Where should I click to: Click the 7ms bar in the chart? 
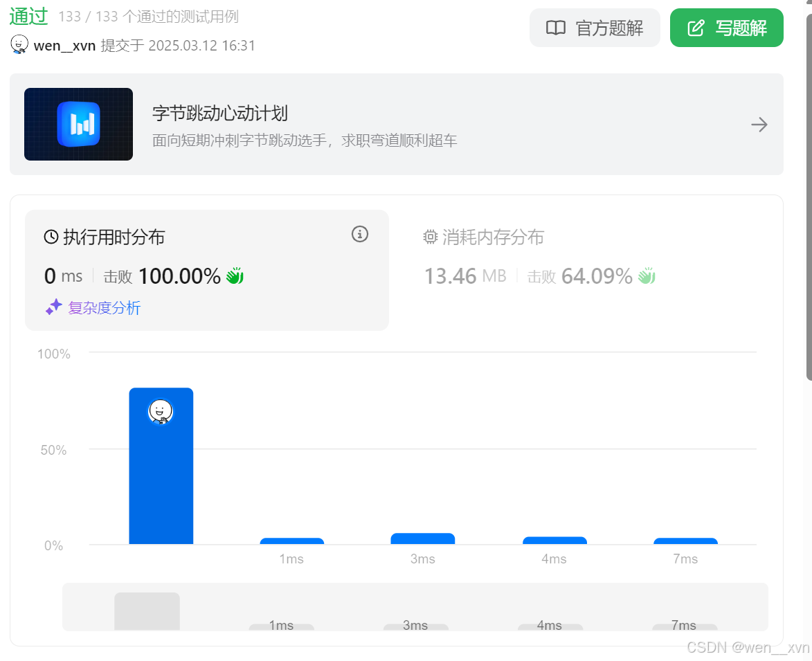685,541
